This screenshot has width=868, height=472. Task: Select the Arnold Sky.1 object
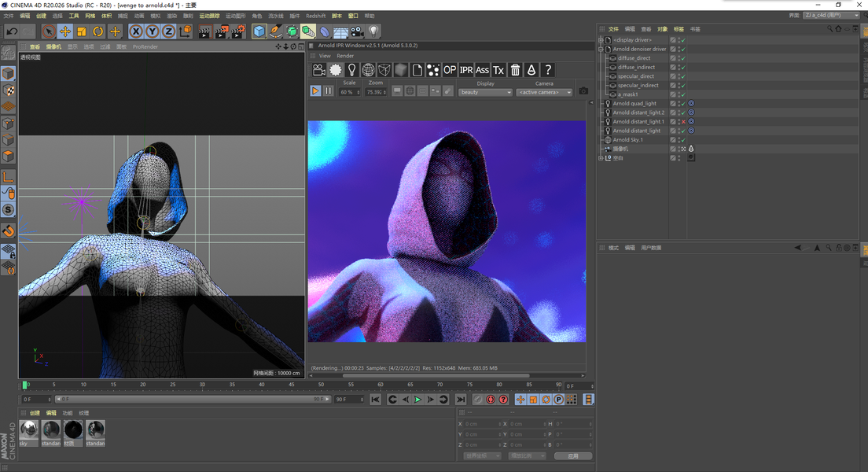(x=627, y=139)
